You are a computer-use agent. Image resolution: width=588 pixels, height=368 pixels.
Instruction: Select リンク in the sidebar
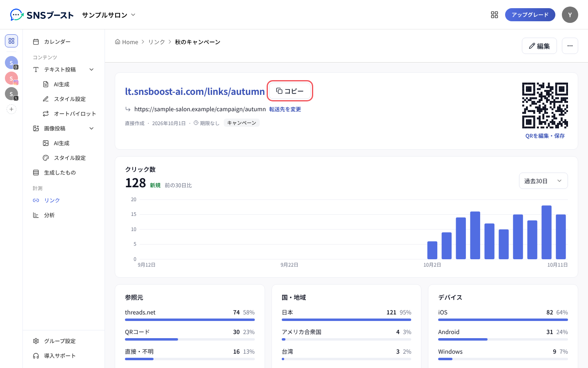point(64,200)
